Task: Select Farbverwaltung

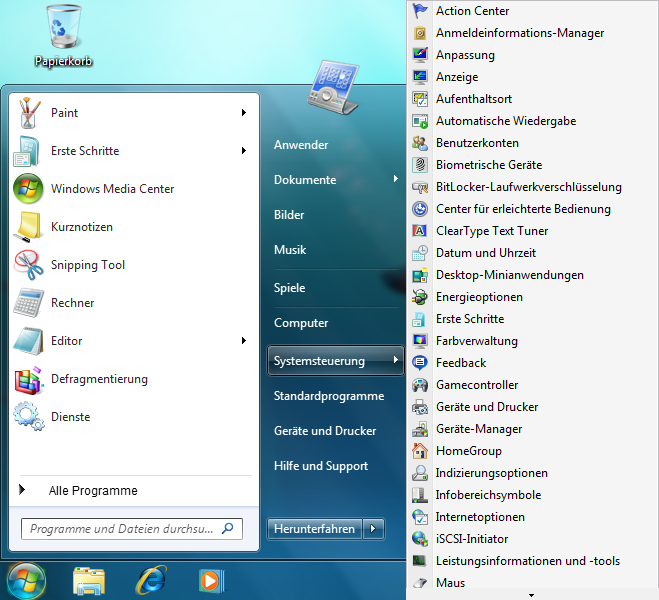Action: (x=477, y=341)
